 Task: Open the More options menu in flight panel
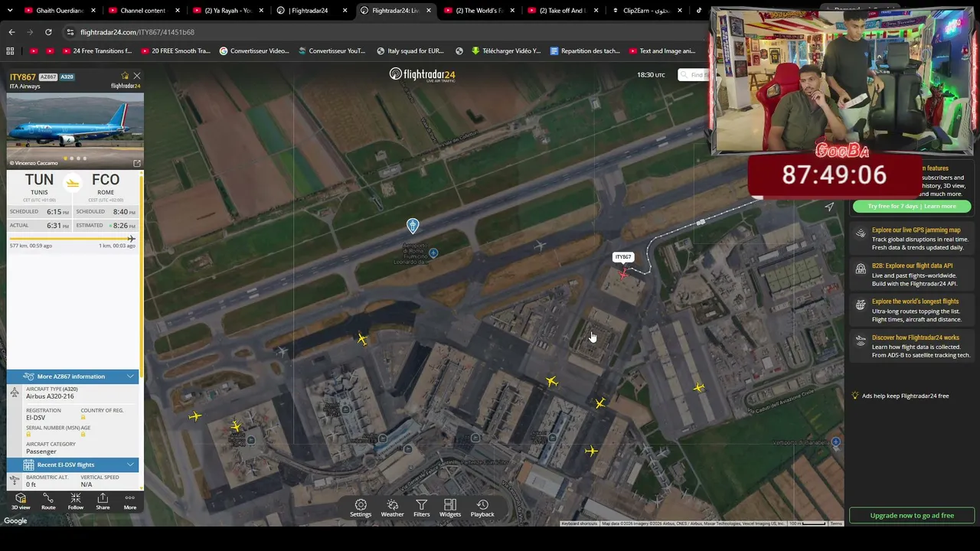pos(130,501)
